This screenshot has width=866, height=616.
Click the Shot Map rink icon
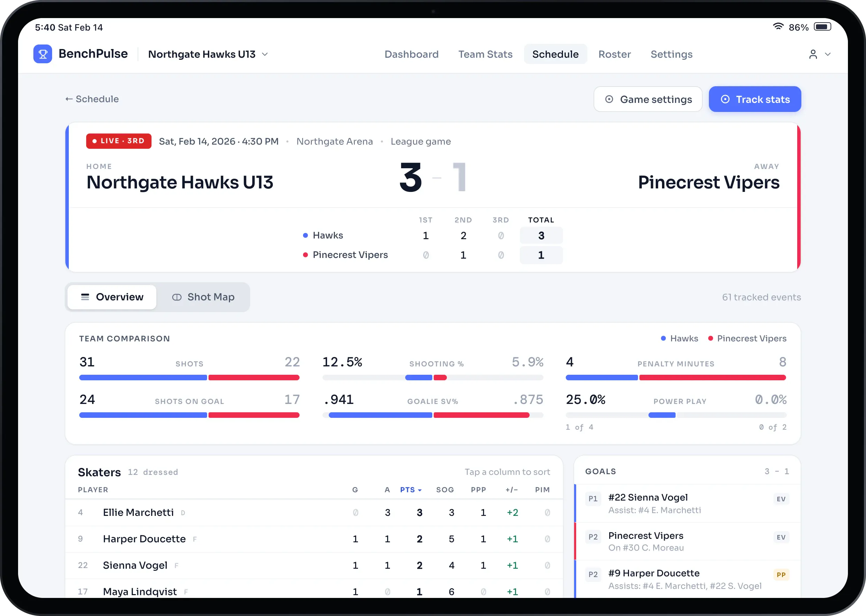[177, 297]
